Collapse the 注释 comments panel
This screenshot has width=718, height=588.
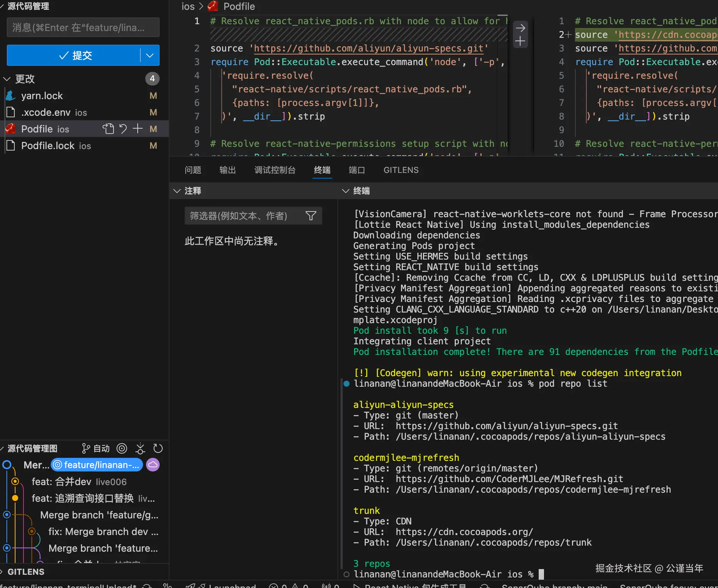click(177, 191)
